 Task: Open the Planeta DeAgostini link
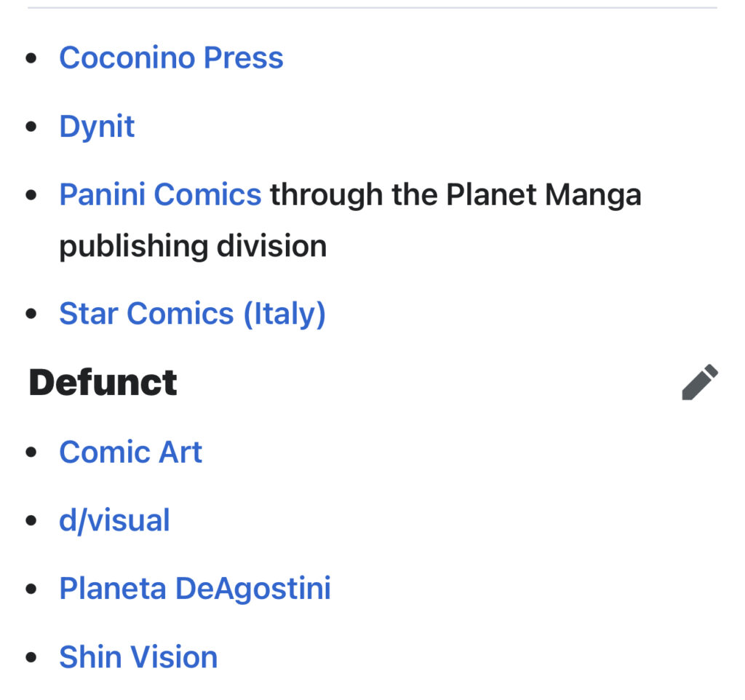click(x=195, y=589)
